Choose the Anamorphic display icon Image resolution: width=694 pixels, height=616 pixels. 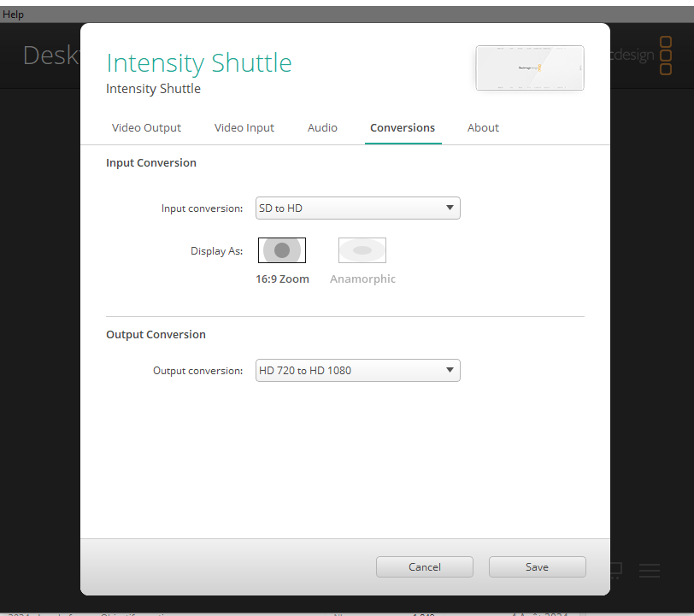(362, 250)
